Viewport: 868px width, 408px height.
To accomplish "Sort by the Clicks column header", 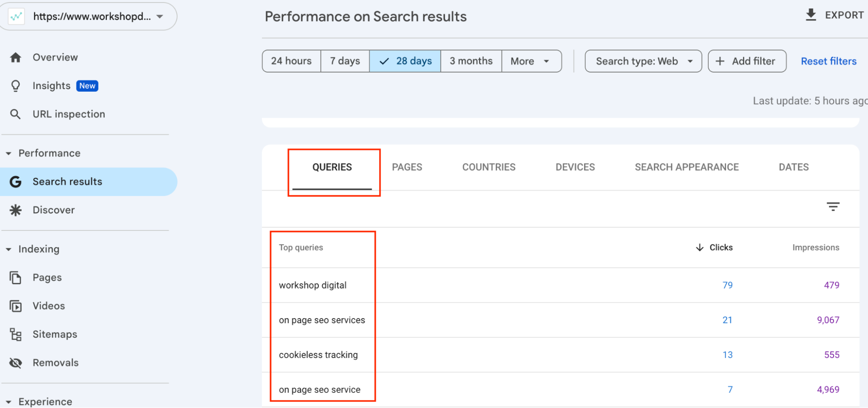I will (721, 248).
